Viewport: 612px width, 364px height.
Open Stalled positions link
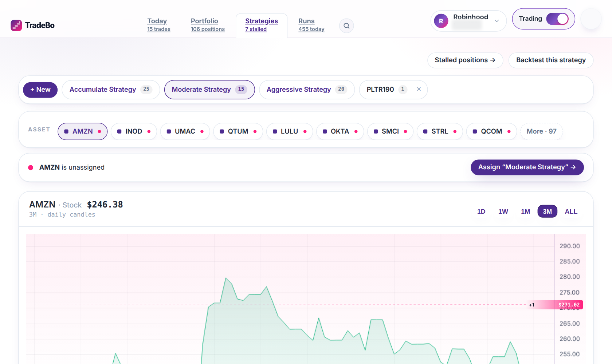click(465, 60)
